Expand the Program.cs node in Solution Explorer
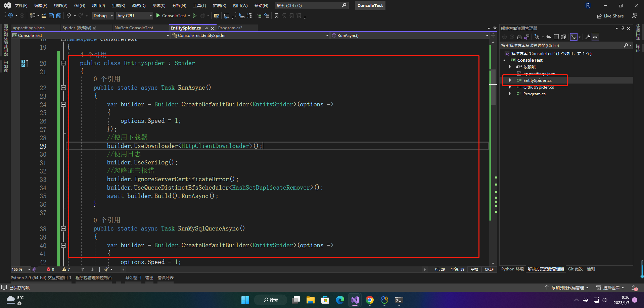Viewport: 644px width, 308px height. [x=510, y=94]
